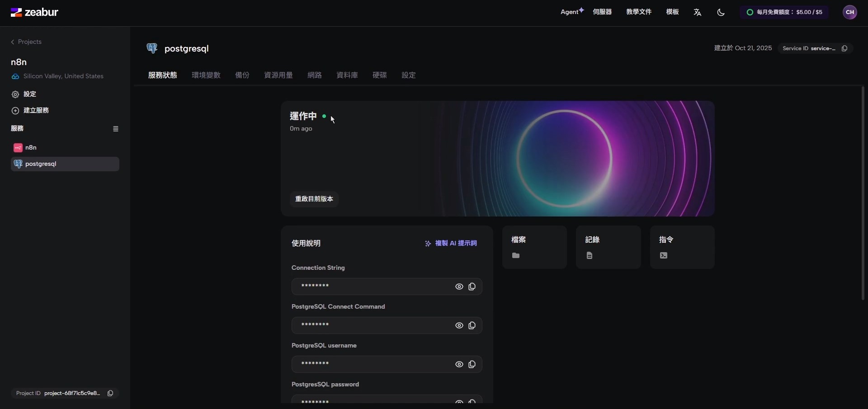Open the 服務 list view options
Image resolution: width=868 pixels, height=409 pixels.
[116, 129]
